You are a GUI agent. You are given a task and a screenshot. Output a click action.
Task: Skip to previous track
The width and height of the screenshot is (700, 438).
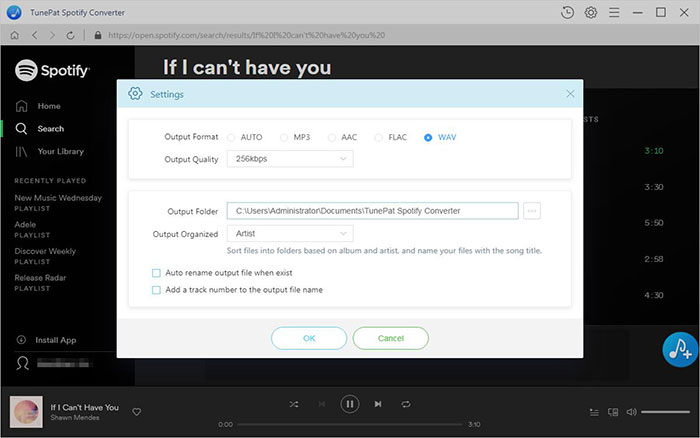pos(321,404)
